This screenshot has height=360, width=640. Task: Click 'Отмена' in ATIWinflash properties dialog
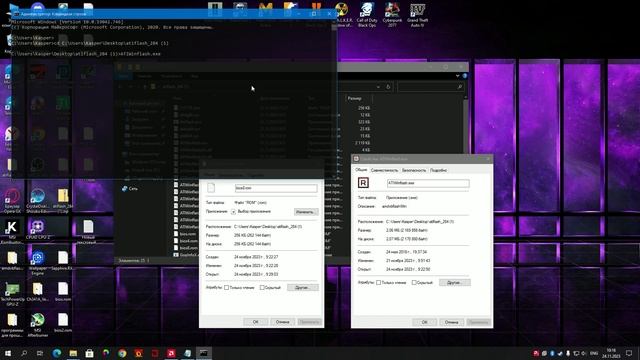coord(451,322)
